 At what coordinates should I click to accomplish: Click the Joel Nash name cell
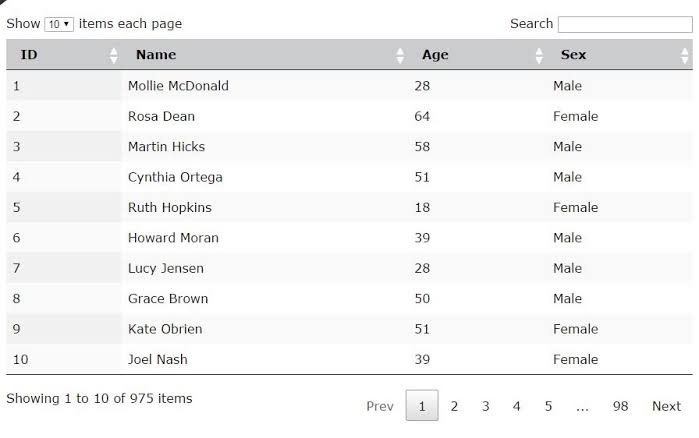tap(157, 359)
